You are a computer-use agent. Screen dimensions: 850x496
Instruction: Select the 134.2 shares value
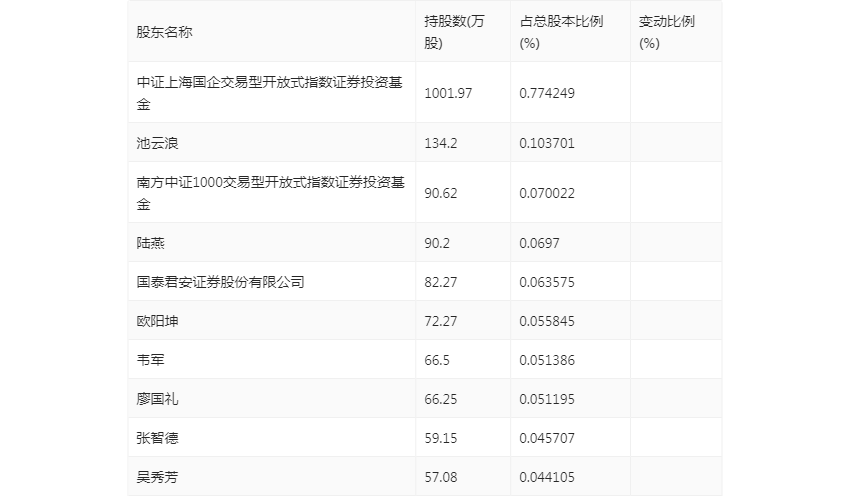440,143
